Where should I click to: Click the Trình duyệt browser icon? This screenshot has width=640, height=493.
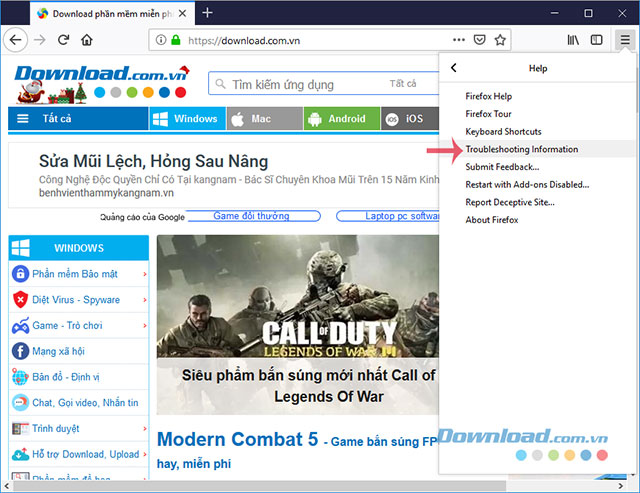click(20, 429)
